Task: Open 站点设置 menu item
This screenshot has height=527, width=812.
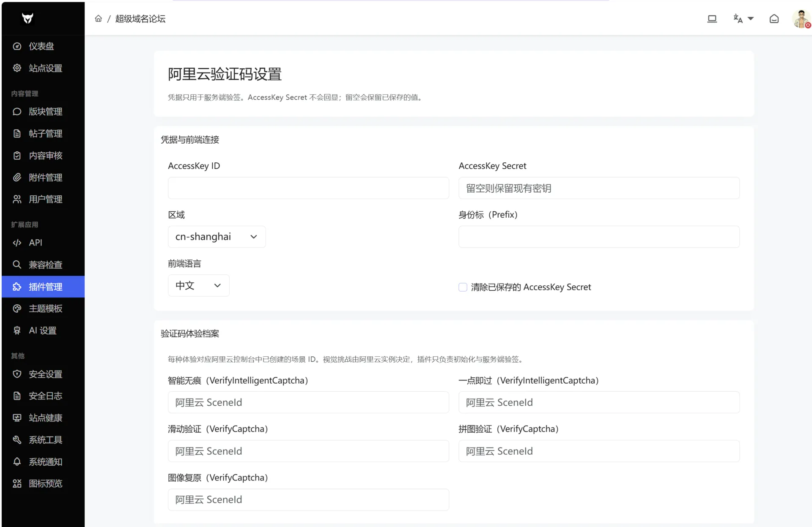Action: (x=43, y=68)
